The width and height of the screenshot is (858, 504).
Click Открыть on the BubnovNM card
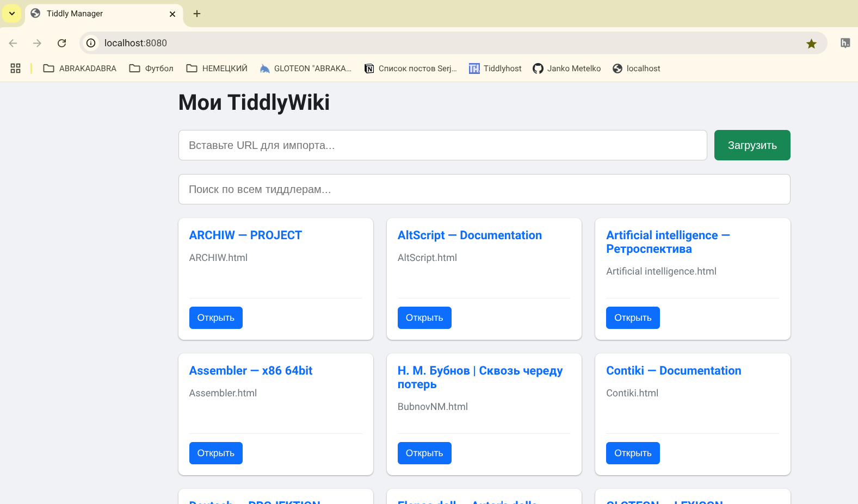coord(424,453)
